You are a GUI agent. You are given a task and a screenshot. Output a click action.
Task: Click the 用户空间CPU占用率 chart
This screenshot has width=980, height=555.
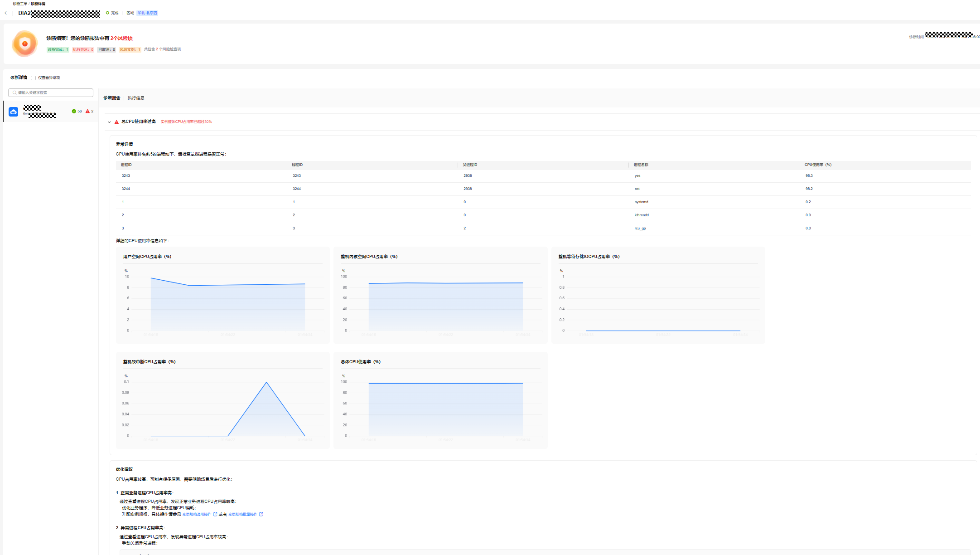[x=223, y=295]
